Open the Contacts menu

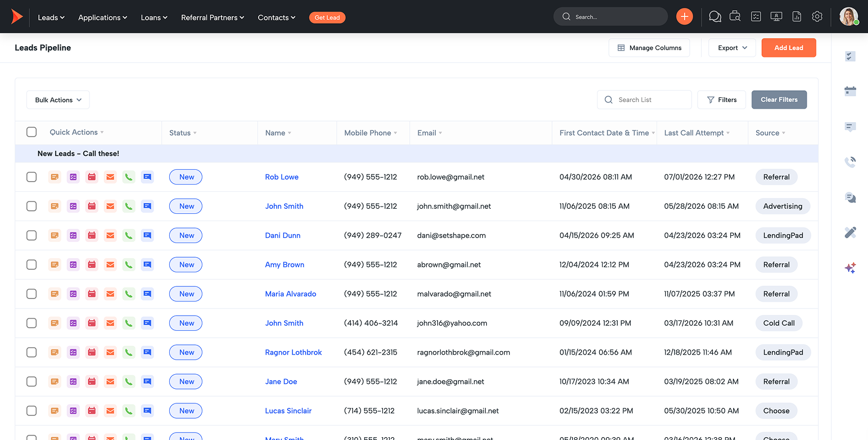277,17
